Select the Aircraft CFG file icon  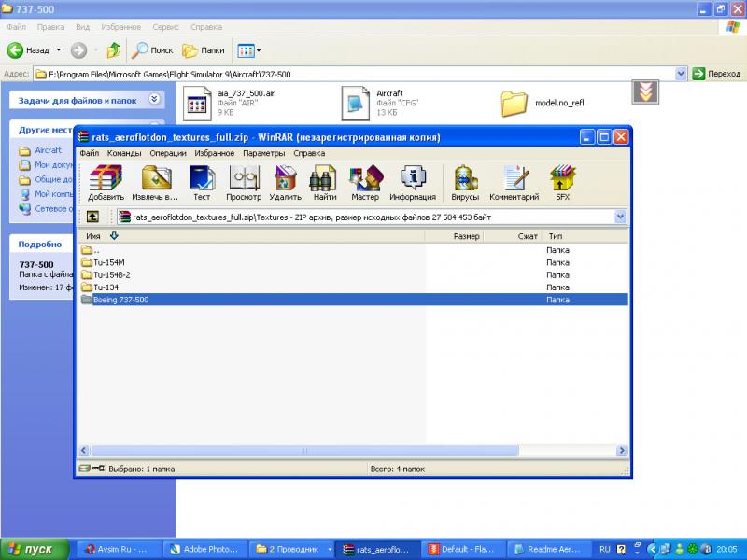pyautogui.click(x=356, y=103)
